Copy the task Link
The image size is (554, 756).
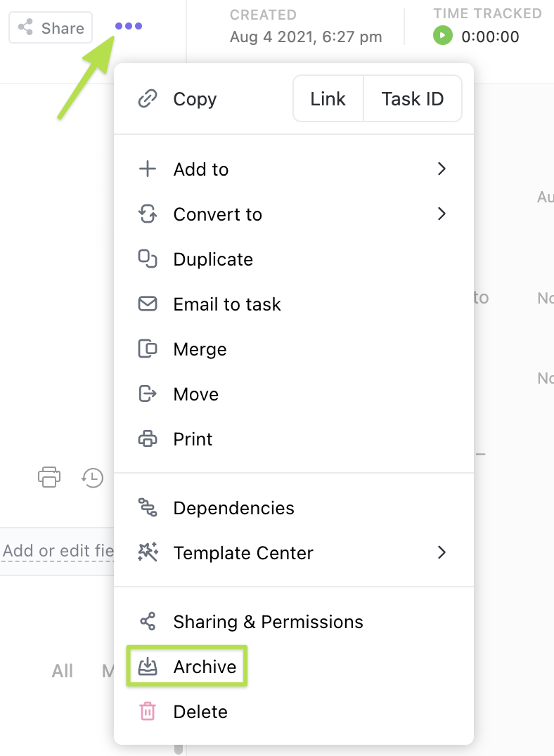(x=328, y=99)
